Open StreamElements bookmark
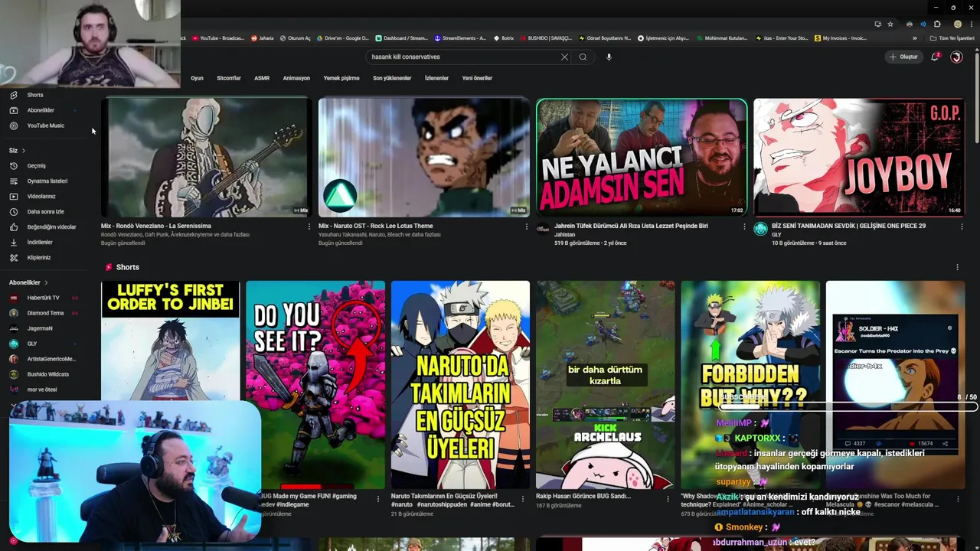This screenshot has width=980, height=551. 460,38
